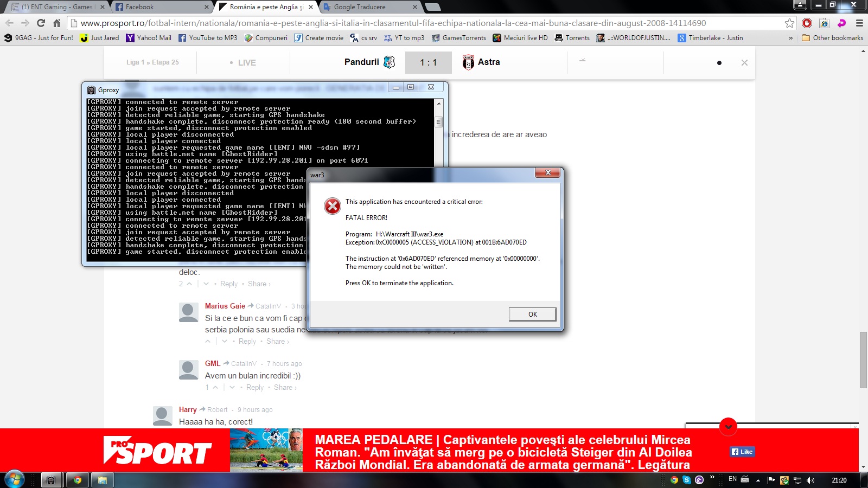Open the Windows Start button
This screenshot has height=488, width=868.
(x=14, y=480)
